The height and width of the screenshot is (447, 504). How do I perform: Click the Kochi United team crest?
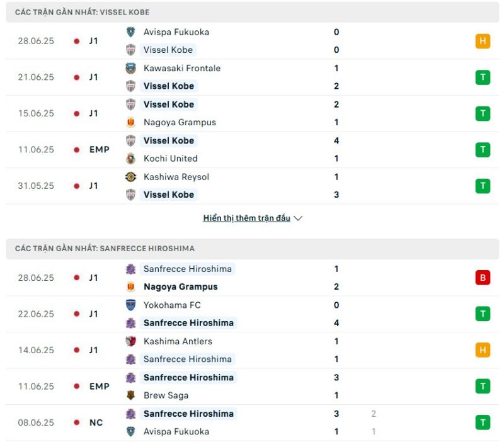130,159
